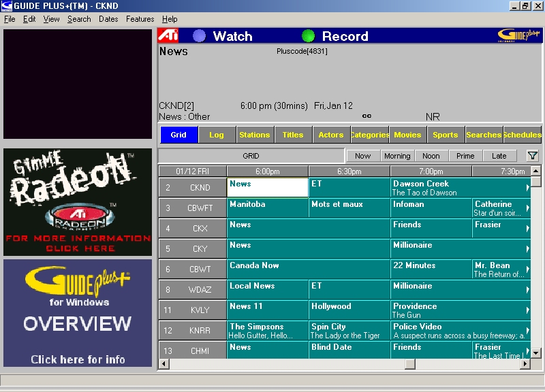Click the horizontal scroll left arrow
The image size is (545, 392).
pos(163,364)
